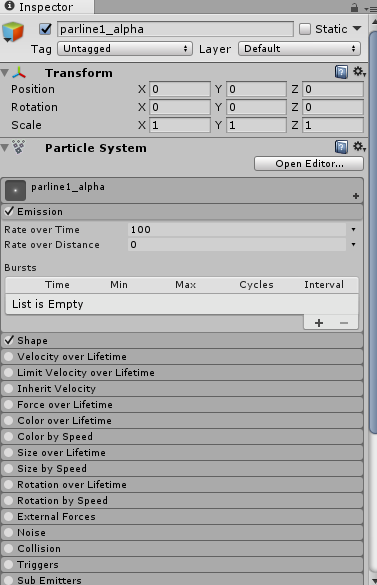Enable Noise module

click(8, 532)
